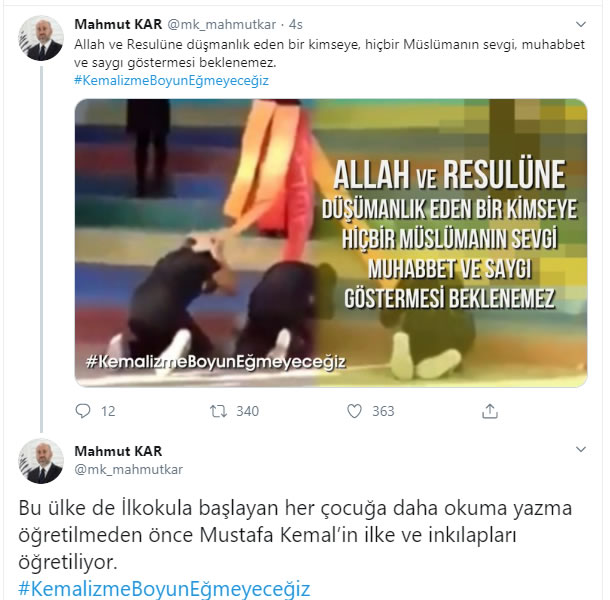This screenshot has height=600, width=610.
Task: View the 12 replies count
Action: click(x=108, y=411)
